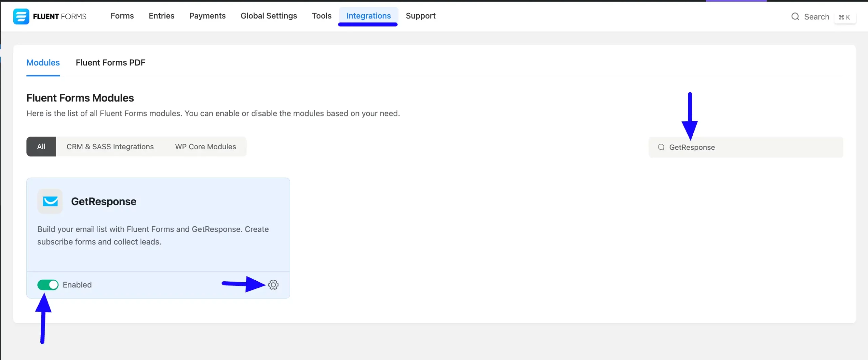Click the module search field containing GetResponse
This screenshot has width=868, height=360.
point(746,147)
